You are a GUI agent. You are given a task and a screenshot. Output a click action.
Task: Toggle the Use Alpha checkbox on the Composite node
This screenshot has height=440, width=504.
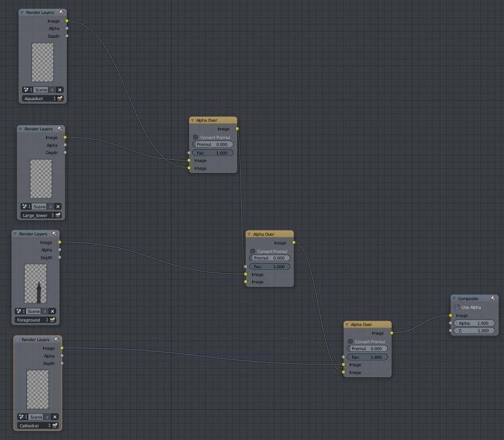tap(458, 307)
